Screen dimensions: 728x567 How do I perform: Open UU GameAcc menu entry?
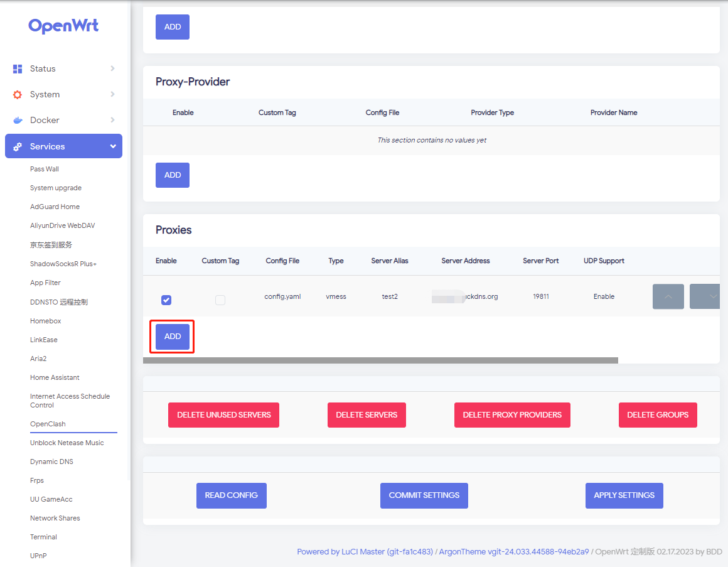51,499
